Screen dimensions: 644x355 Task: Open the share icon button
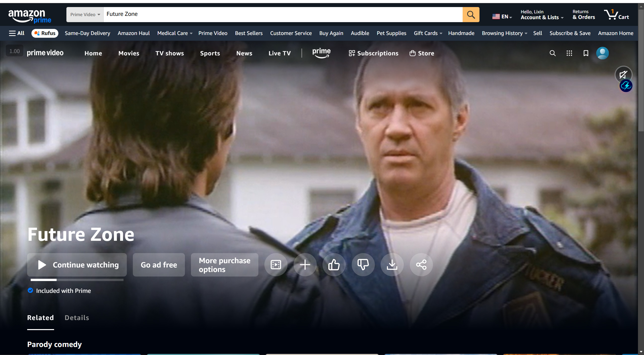421,265
